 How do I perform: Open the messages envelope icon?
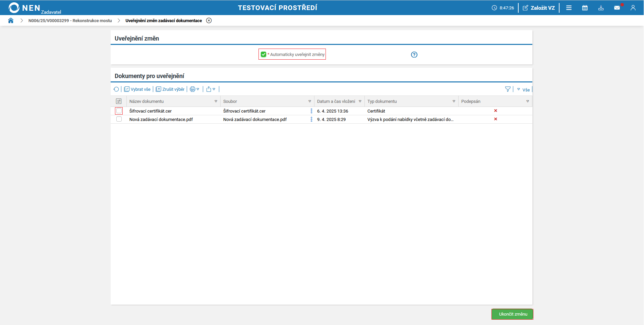pos(617,8)
